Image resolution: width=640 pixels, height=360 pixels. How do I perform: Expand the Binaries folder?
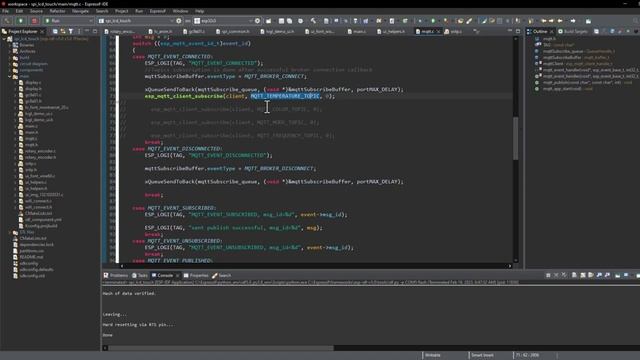point(10,45)
